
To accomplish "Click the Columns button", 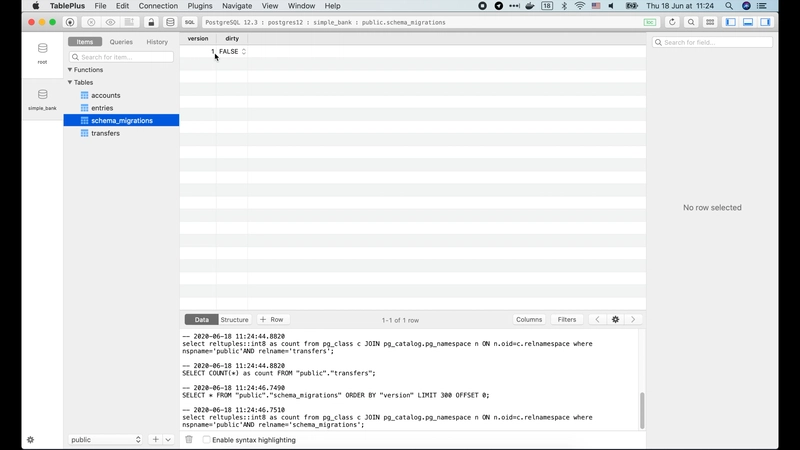I will tap(529, 319).
